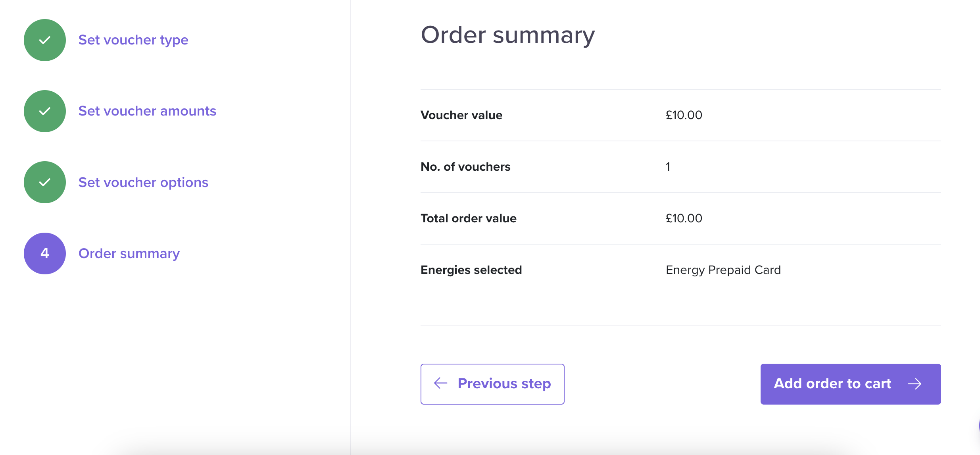This screenshot has height=455, width=980.
Task: Click the green checkmark beside Set voucher amounts
Action: tap(45, 111)
